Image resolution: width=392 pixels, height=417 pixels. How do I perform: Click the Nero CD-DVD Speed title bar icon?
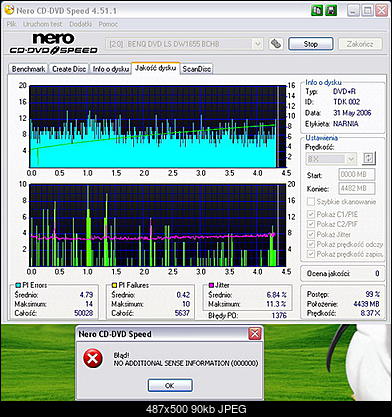tap(10, 10)
